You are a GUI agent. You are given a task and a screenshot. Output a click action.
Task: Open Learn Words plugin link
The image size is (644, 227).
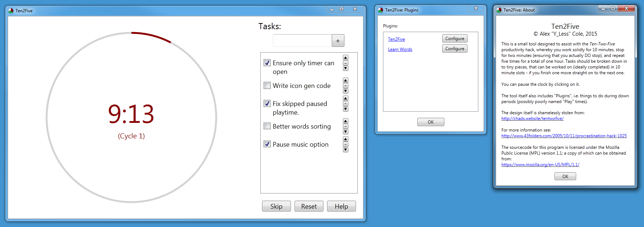coord(400,49)
